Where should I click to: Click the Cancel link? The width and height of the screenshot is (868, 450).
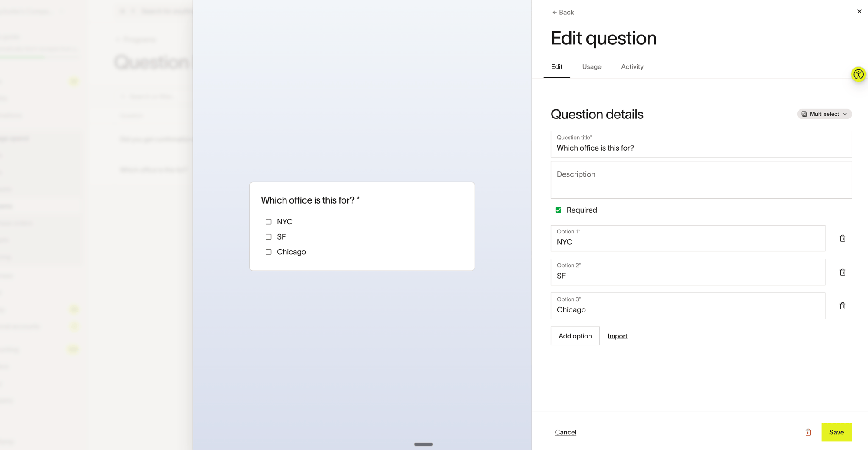[566, 432]
